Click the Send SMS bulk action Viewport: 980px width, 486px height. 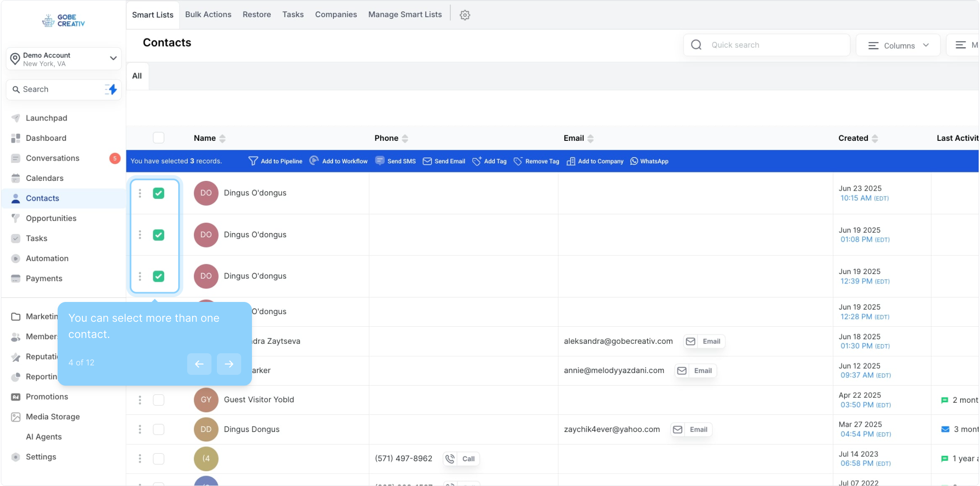[x=396, y=161]
